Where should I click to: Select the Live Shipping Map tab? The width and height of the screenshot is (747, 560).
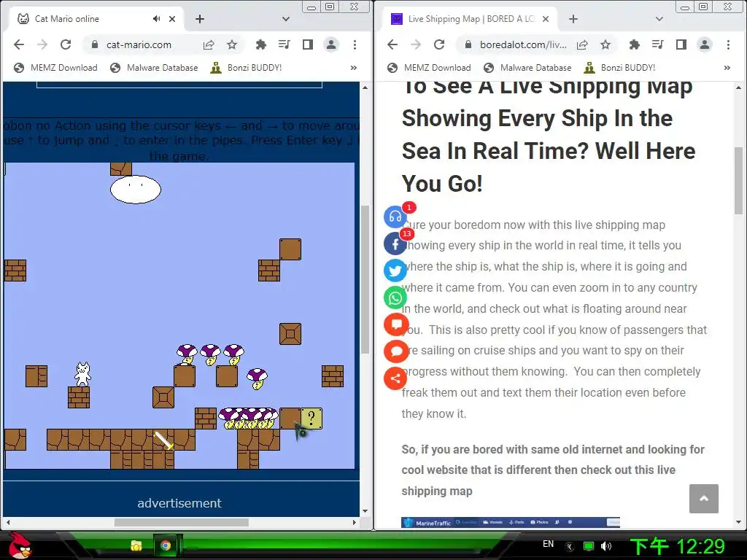click(x=469, y=19)
